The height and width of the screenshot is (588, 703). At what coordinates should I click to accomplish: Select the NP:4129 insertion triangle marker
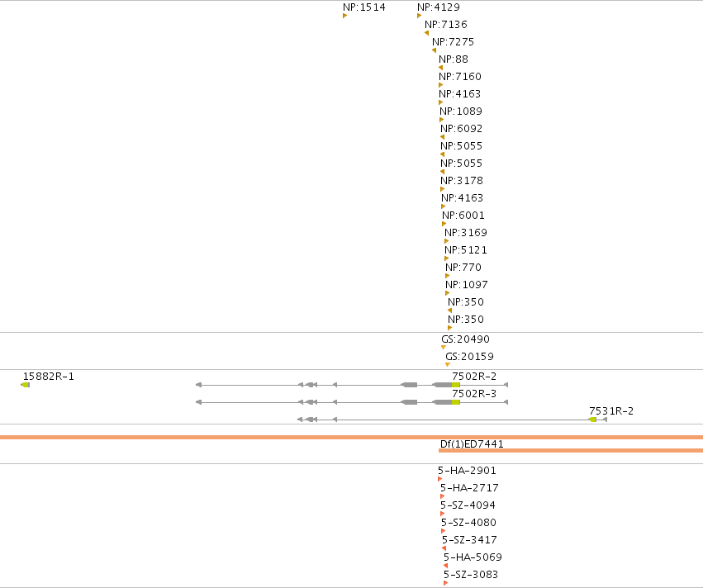419,16
